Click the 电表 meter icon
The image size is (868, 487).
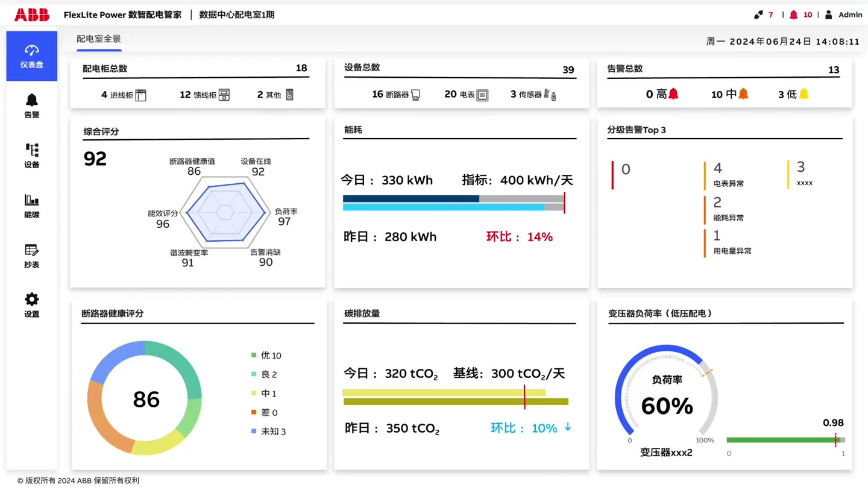click(482, 95)
